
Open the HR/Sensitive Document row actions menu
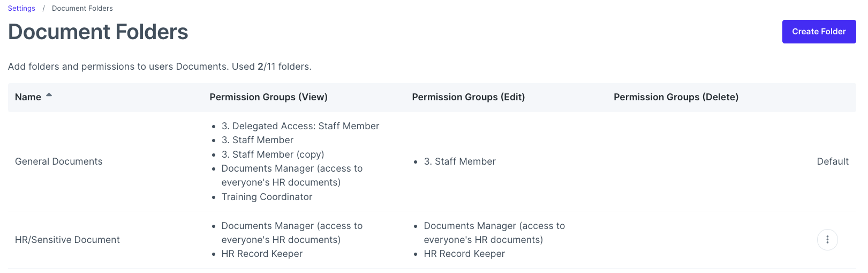click(827, 240)
